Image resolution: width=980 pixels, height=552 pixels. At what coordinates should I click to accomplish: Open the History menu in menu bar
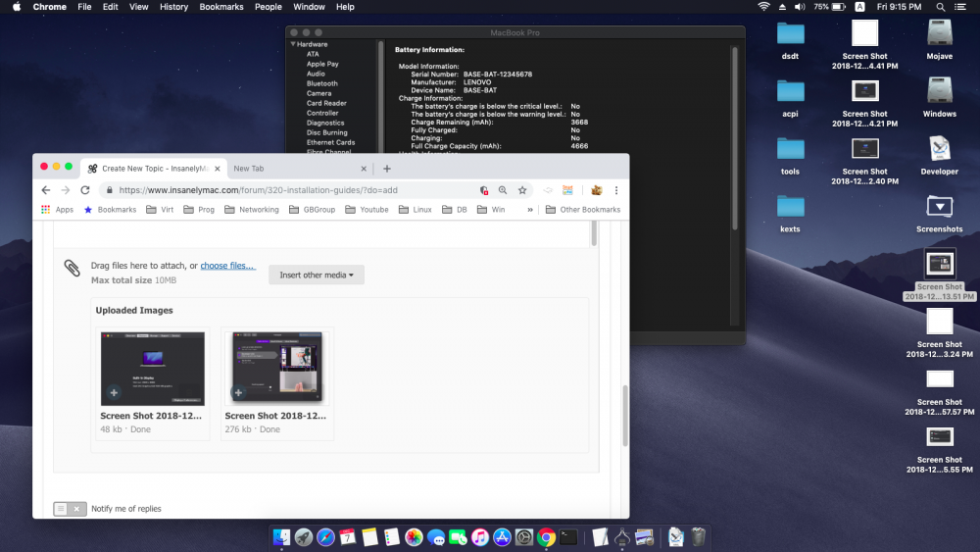point(173,7)
